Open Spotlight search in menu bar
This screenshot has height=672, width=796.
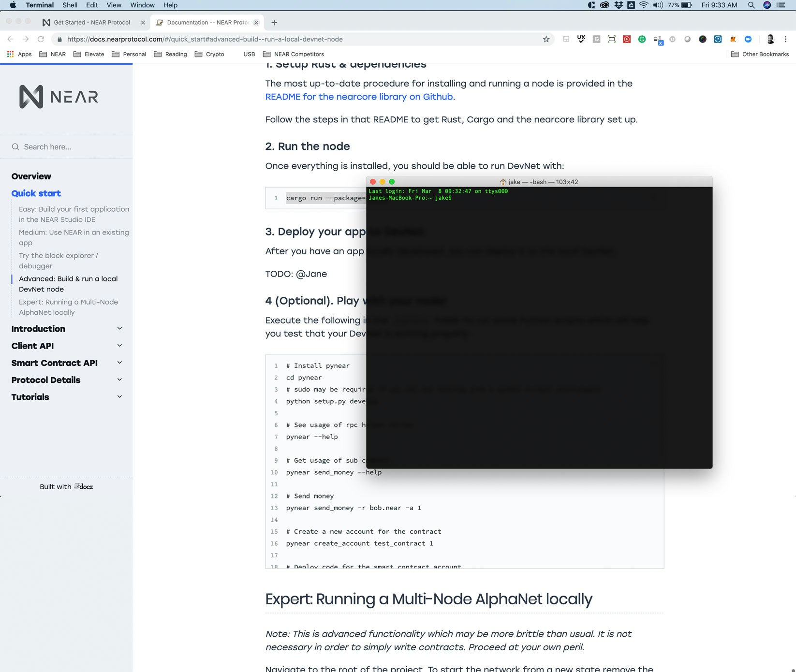pyautogui.click(x=751, y=5)
